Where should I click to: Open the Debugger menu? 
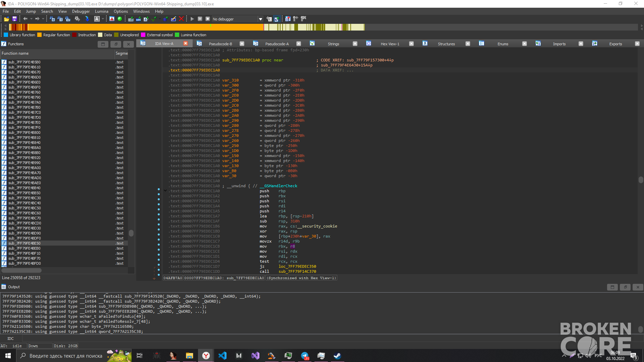(81, 11)
